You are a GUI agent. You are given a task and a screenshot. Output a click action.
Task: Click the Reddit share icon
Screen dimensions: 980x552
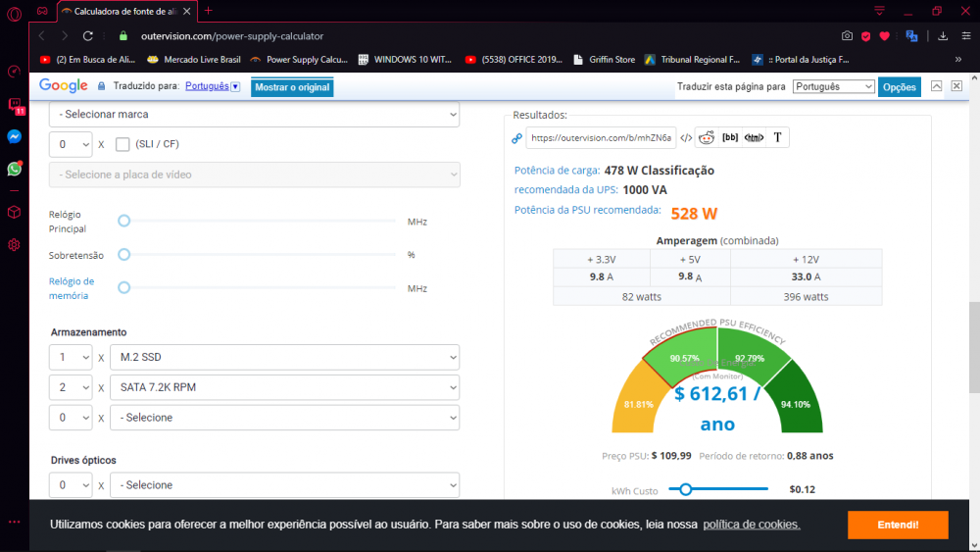(x=706, y=137)
